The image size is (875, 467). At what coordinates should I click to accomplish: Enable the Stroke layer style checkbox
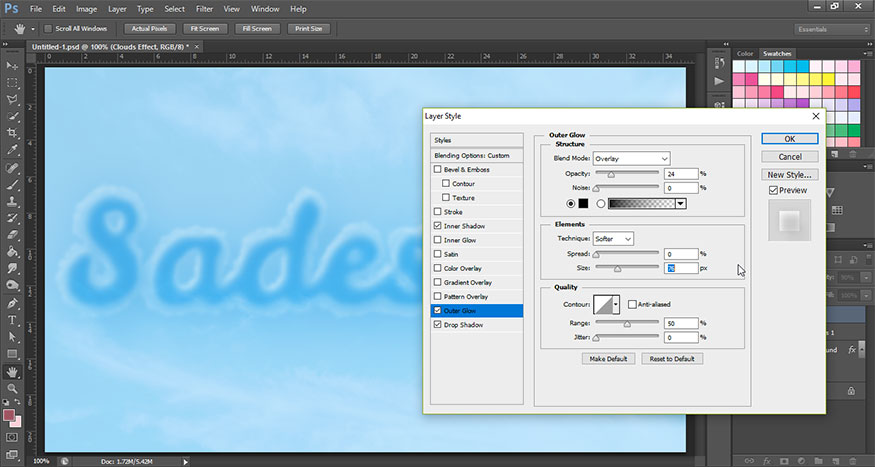[x=436, y=212]
